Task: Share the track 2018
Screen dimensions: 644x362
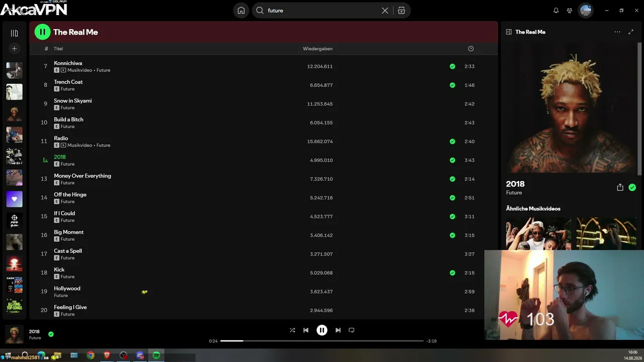Action: click(620, 188)
